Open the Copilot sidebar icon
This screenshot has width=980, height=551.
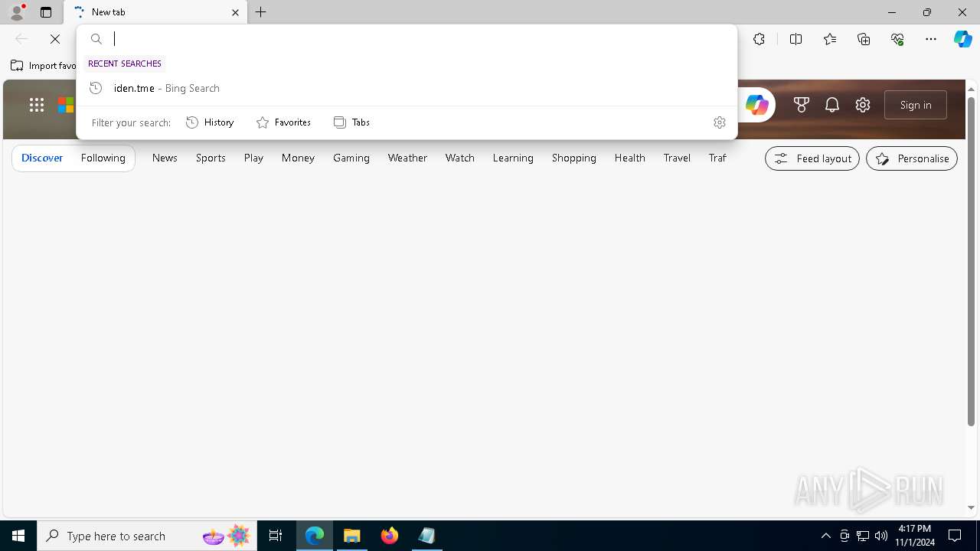click(x=962, y=39)
